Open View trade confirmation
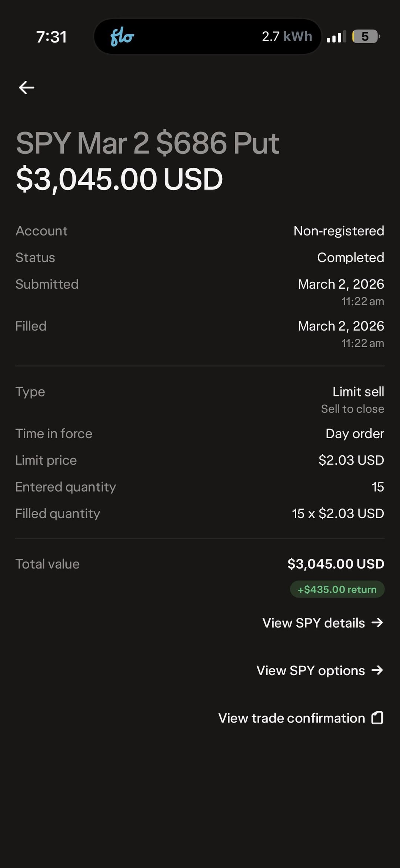Screen dimensions: 400x868 coord(291,718)
